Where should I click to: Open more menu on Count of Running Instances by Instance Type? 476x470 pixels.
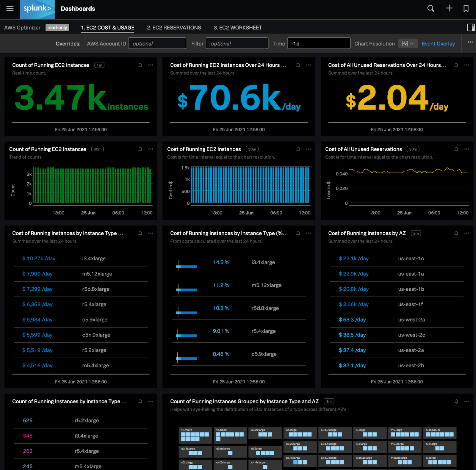pos(151,402)
